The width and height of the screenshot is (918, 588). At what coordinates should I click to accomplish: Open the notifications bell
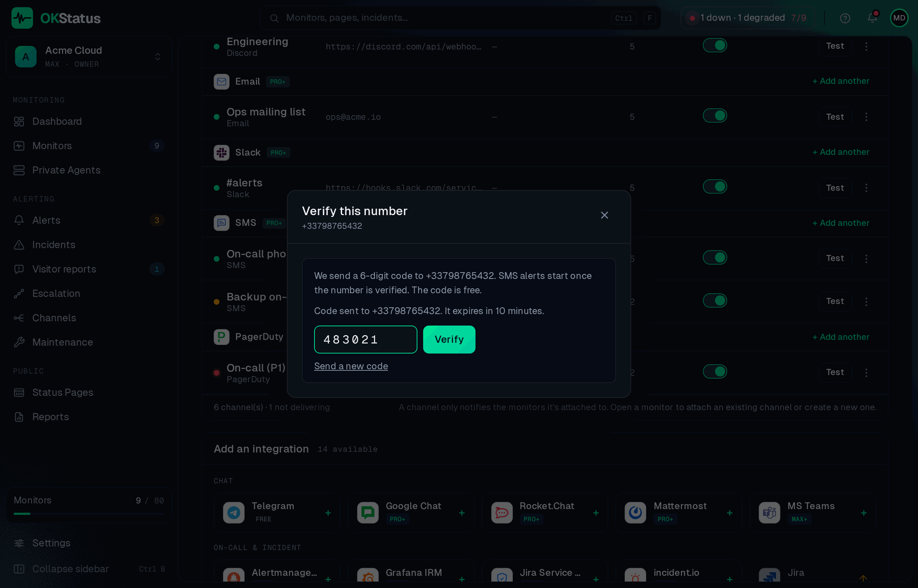[872, 18]
